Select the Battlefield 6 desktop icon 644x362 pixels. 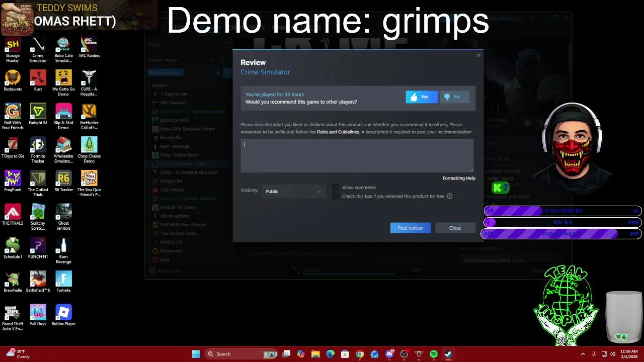click(x=38, y=283)
